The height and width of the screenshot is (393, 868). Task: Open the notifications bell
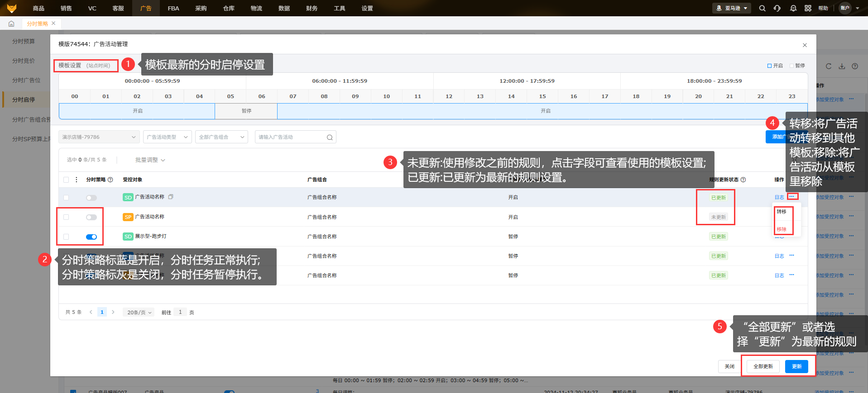793,8
